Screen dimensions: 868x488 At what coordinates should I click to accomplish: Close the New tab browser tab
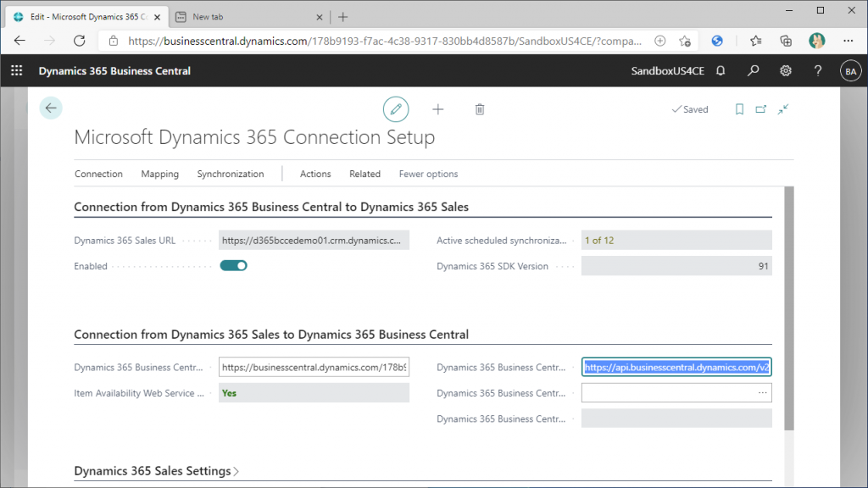(x=320, y=17)
